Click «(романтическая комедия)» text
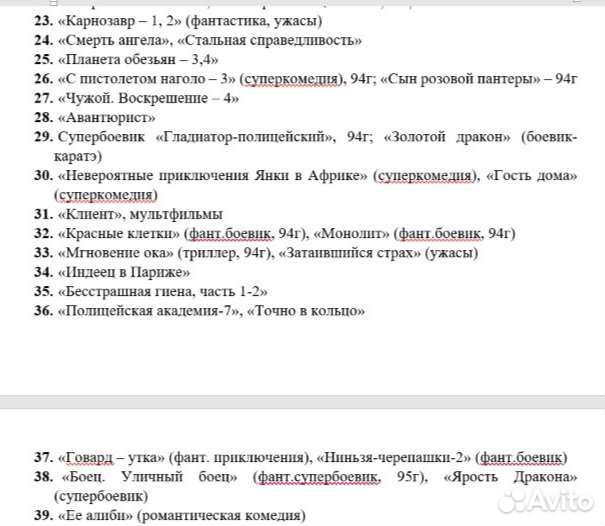This screenshot has width=605, height=526. pos(221,516)
